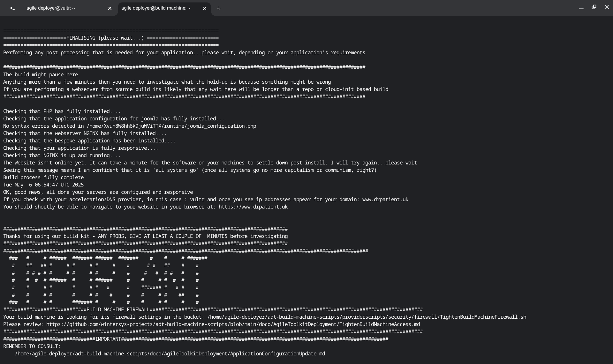Click the Tue May 6 timestamp line
Image resolution: width=613 pixels, height=364 pixels.
[43, 185]
